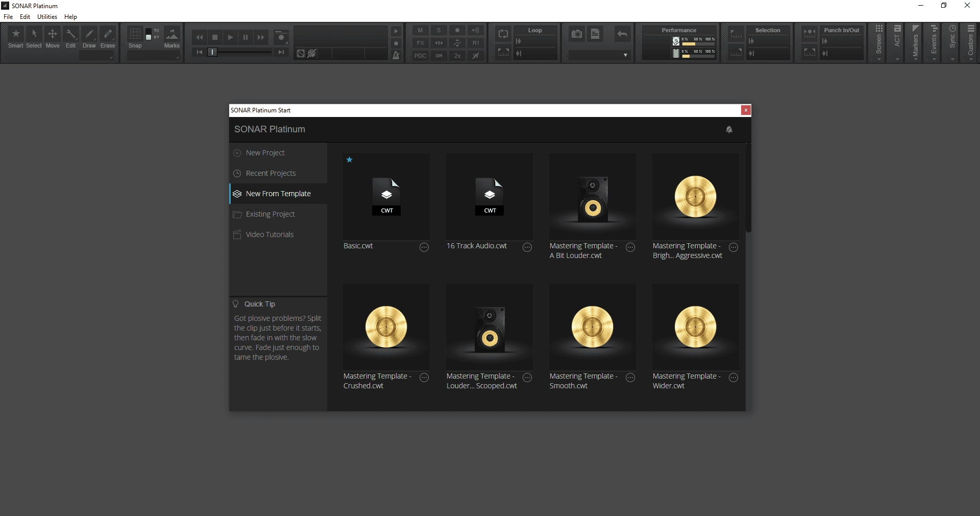The width and height of the screenshot is (980, 516).
Task: Toggle global Solo (S) button
Action: coord(439,30)
